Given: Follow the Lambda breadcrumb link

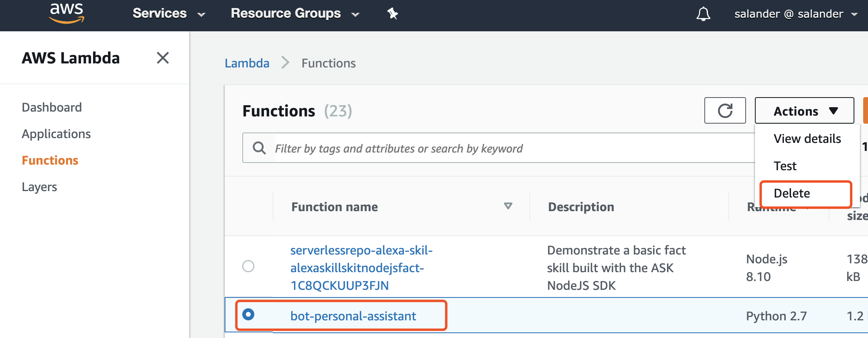Looking at the screenshot, I should point(247,63).
